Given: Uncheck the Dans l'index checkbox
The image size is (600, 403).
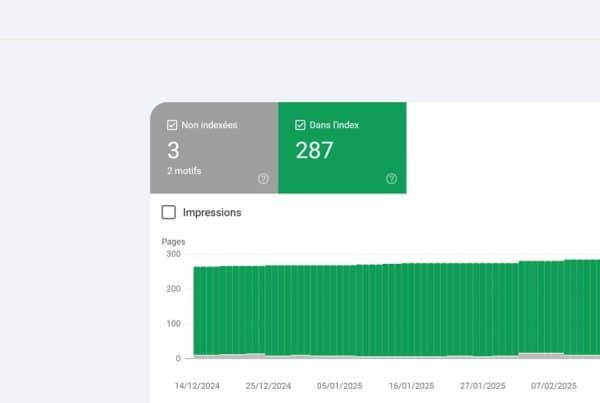Looking at the screenshot, I should pos(300,125).
